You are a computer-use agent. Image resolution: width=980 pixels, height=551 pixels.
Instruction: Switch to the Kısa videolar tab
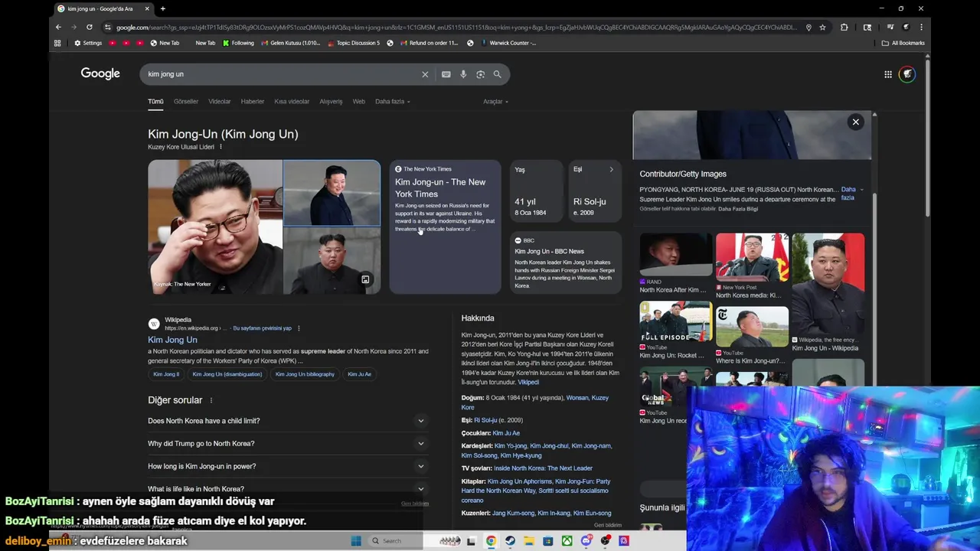tap(292, 102)
